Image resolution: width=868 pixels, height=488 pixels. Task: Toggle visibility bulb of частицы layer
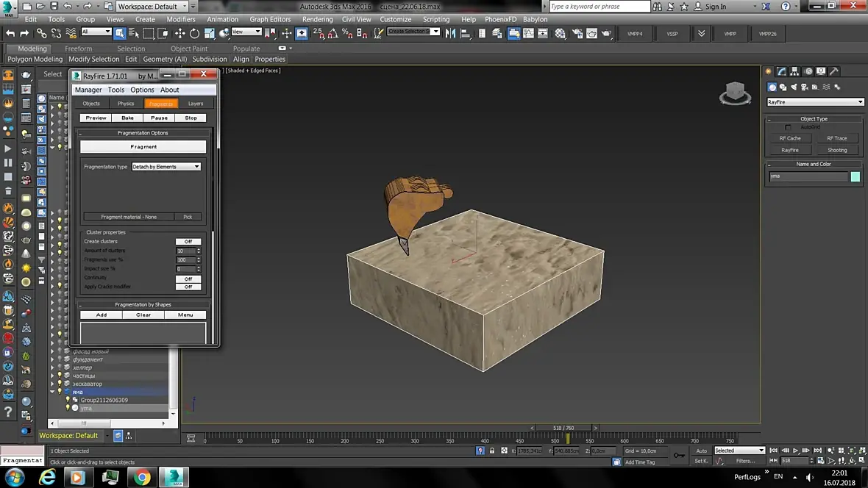point(60,376)
